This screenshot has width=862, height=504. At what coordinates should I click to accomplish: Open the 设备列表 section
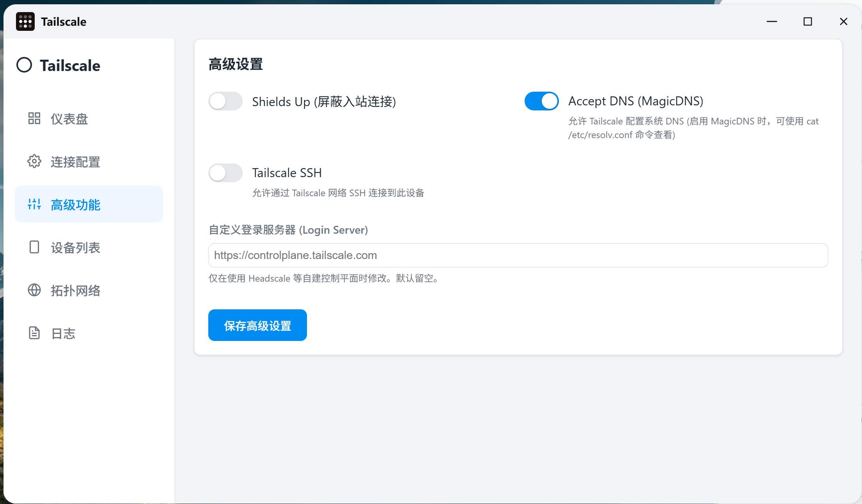coord(76,247)
